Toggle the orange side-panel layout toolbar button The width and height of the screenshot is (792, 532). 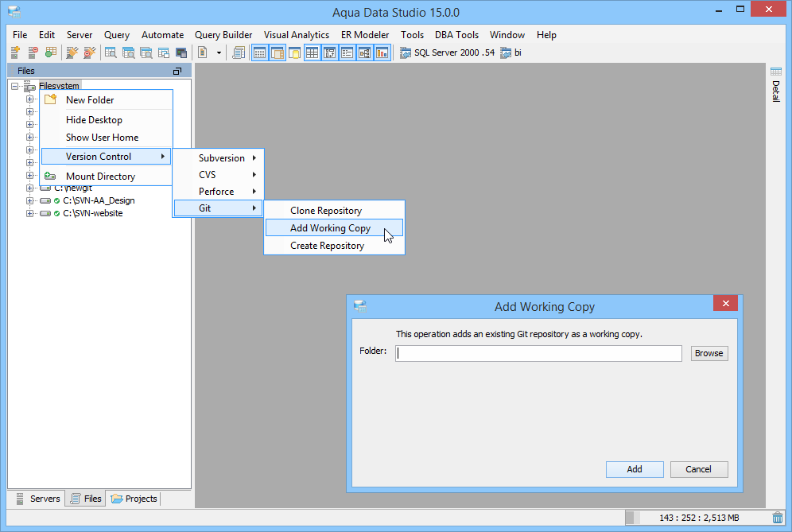click(278, 52)
